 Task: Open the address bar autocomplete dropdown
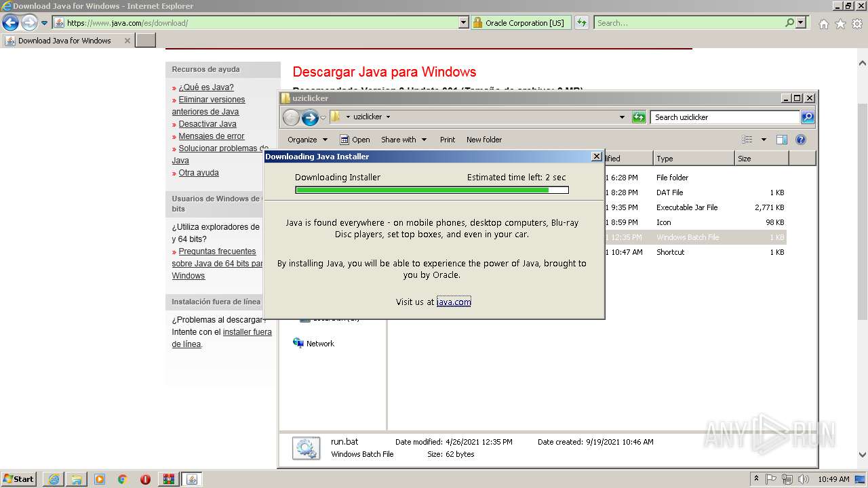464,23
